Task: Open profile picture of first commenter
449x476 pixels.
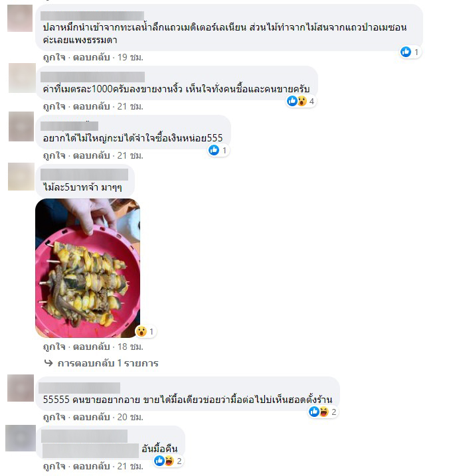Action: pyautogui.click(x=20, y=18)
